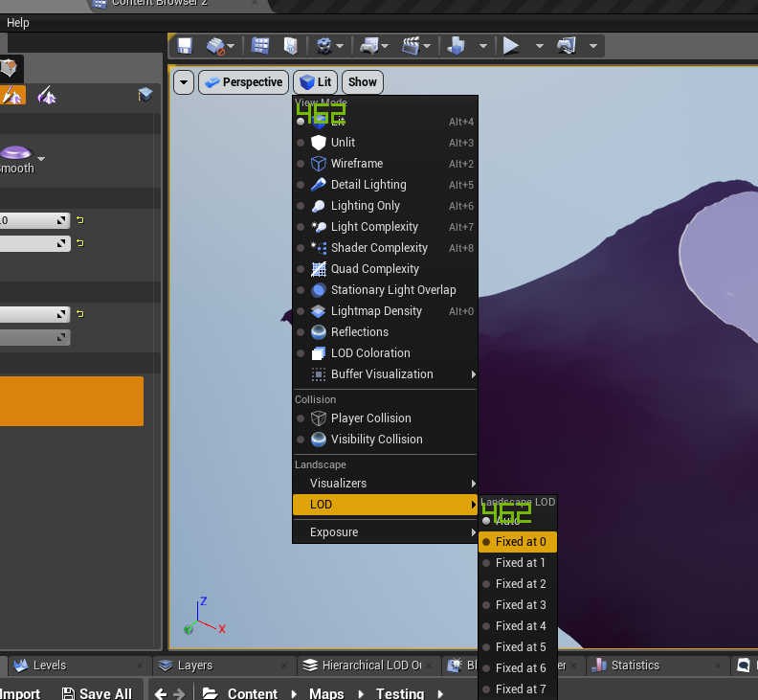
Task: Click the Build toolbar icon
Action: click(x=456, y=46)
